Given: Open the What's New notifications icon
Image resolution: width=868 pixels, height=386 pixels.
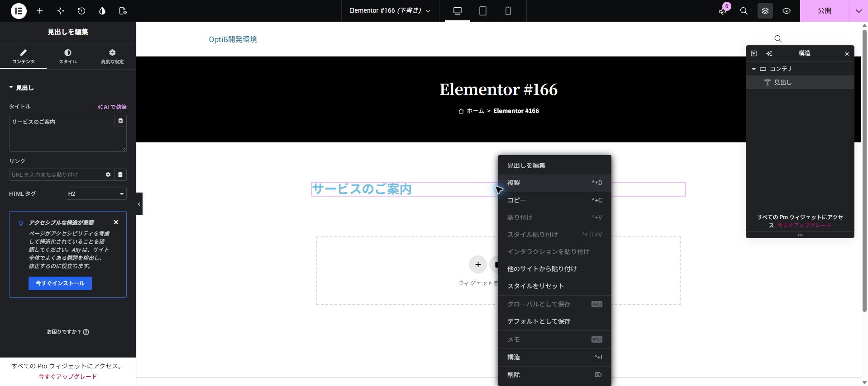Looking at the screenshot, I should coord(723,11).
